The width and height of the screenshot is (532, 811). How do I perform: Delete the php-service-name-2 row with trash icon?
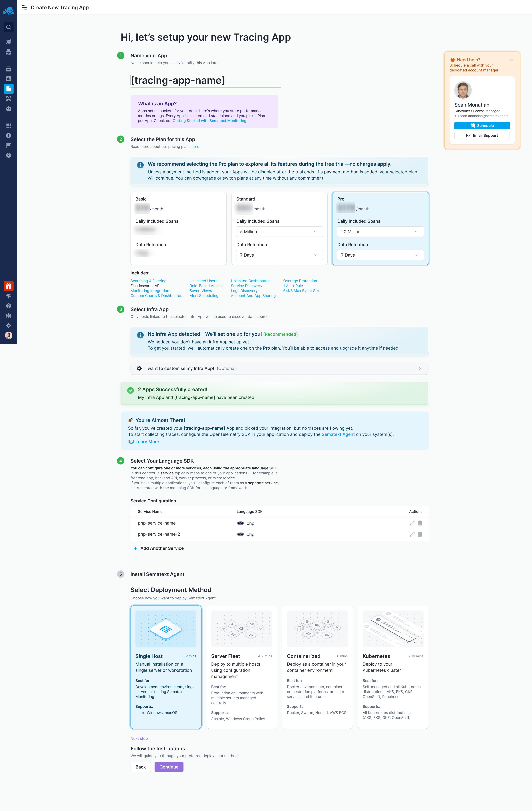420,534
